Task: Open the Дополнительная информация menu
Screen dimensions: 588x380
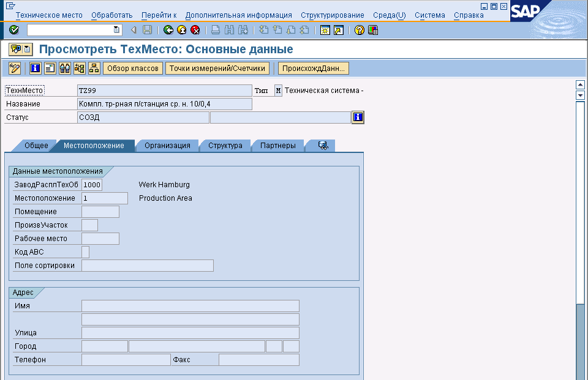Action: [238, 15]
